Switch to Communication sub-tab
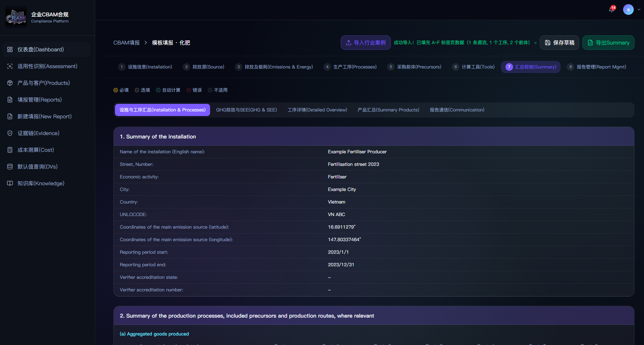This screenshot has width=644, height=345. (457, 110)
